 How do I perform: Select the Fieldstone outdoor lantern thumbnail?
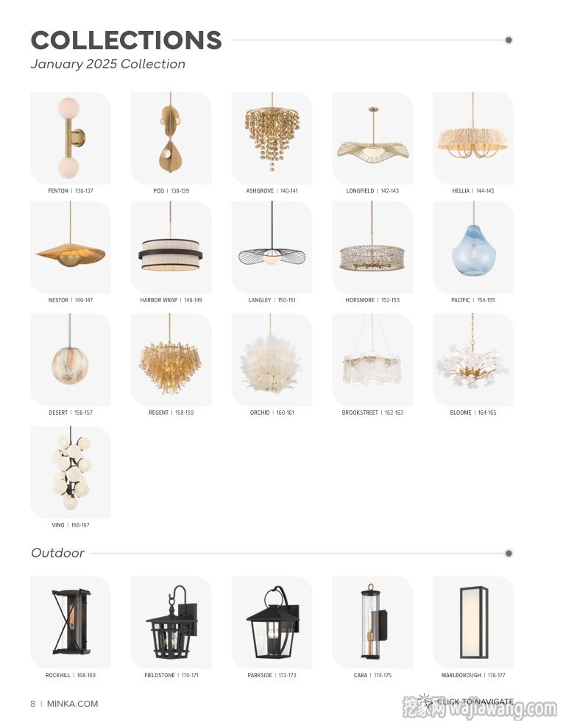(171, 623)
